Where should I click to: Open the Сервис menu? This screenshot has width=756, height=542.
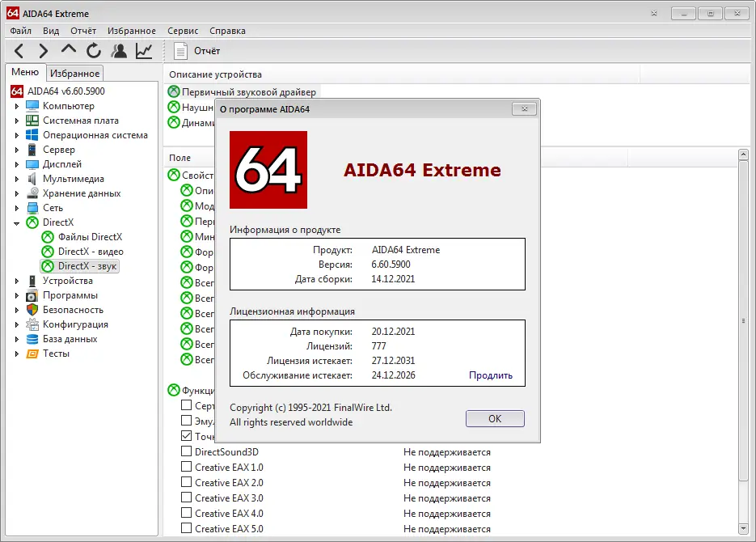pos(183,31)
